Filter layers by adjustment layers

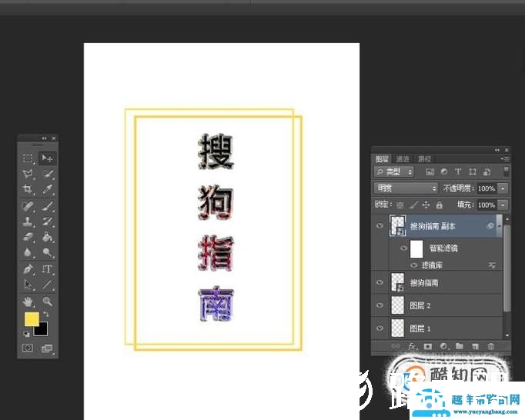click(x=444, y=172)
